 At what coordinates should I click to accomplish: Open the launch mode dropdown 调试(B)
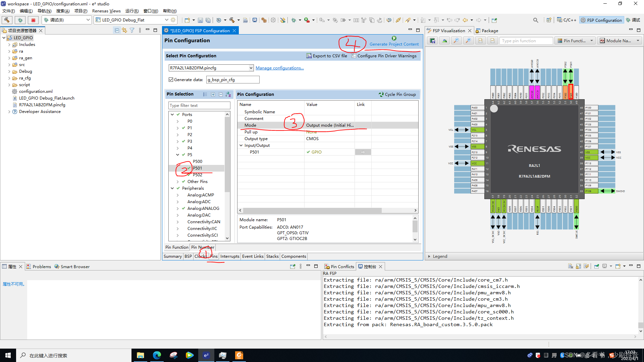pos(67,20)
